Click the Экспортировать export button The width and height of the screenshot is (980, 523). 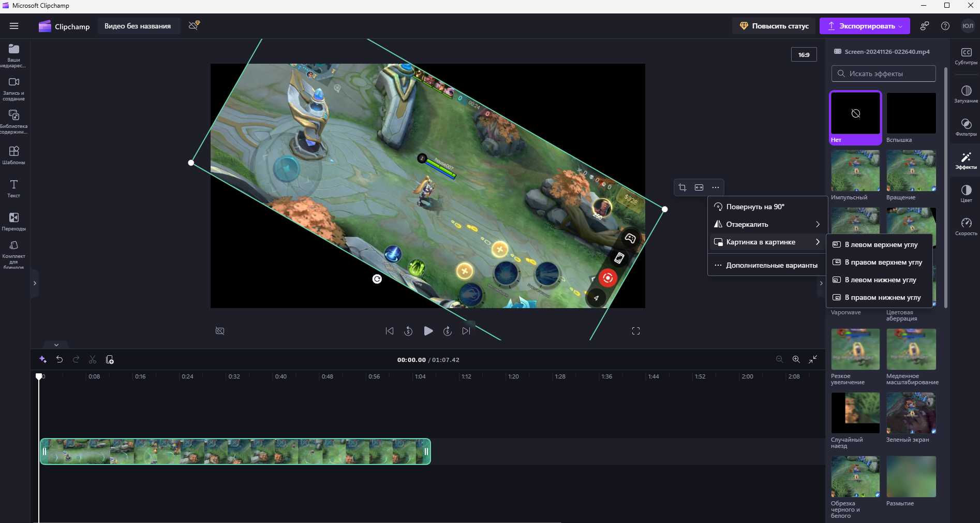click(864, 26)
